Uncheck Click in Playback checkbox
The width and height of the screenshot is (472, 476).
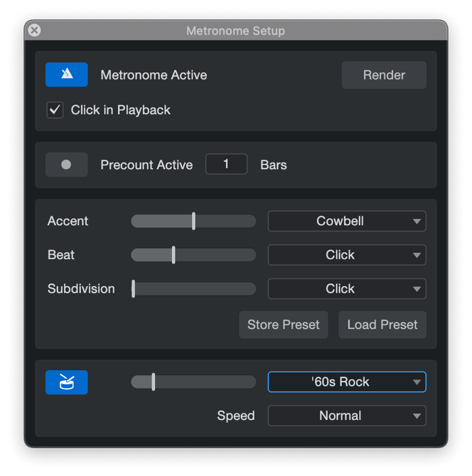pyautogui.click(x=55, y=110)
